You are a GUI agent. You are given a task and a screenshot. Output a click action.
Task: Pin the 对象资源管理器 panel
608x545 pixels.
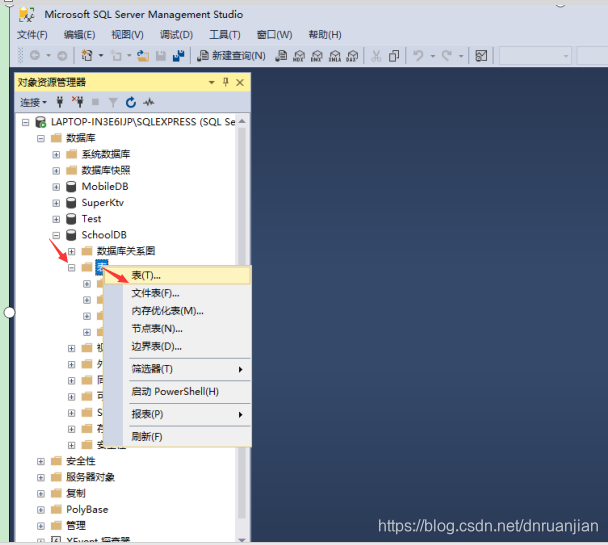[226, 82]
